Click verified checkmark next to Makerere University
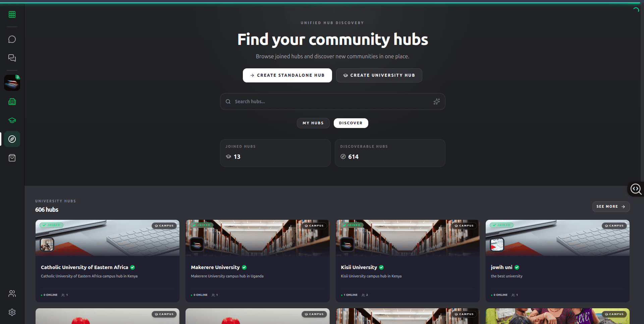This screenshot has height=324, width=644. 244,267
